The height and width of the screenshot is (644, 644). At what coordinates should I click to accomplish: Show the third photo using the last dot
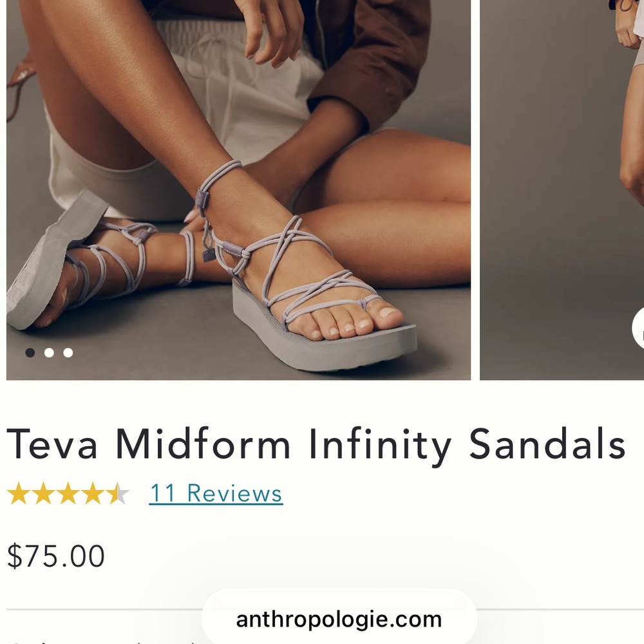pyautogui.click(x=68, y=352)
